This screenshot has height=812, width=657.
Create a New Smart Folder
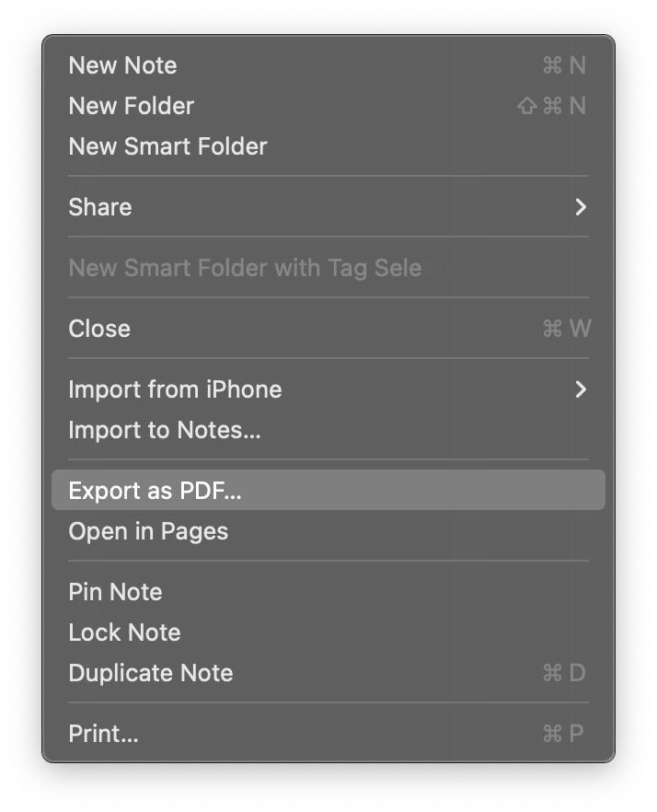pyautogui.click(x=328, y=146)
